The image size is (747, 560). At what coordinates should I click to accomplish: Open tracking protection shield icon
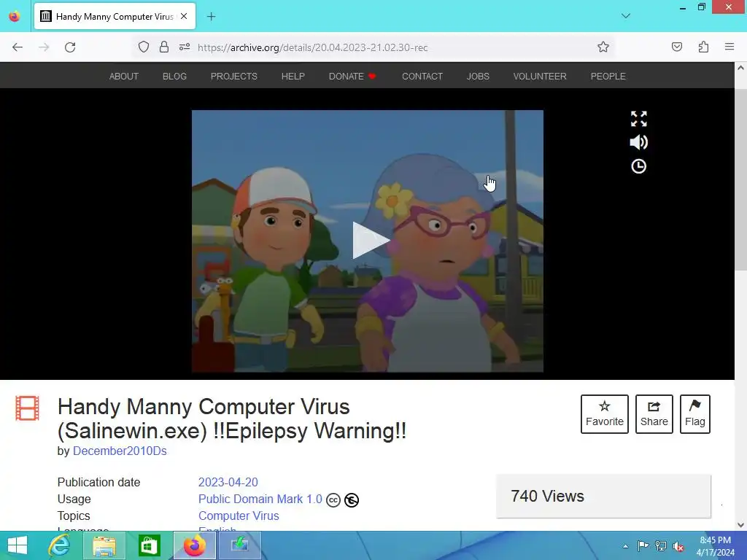point(144,47)
